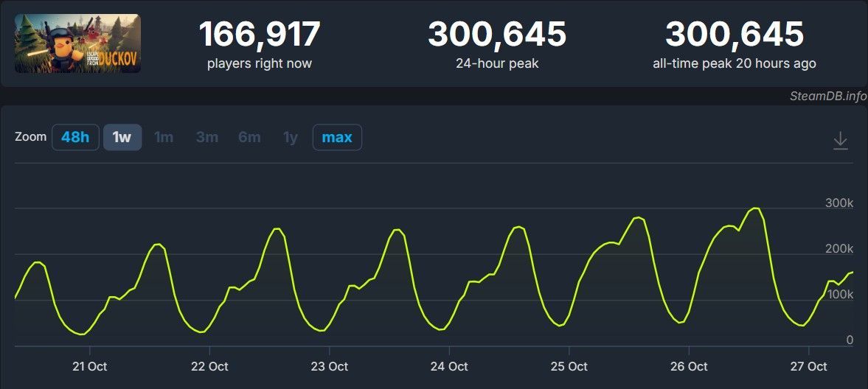This screenshot has width=868, height=389.
Task: Click the 166,917 players right now figure
Action: tap(260, 35)
